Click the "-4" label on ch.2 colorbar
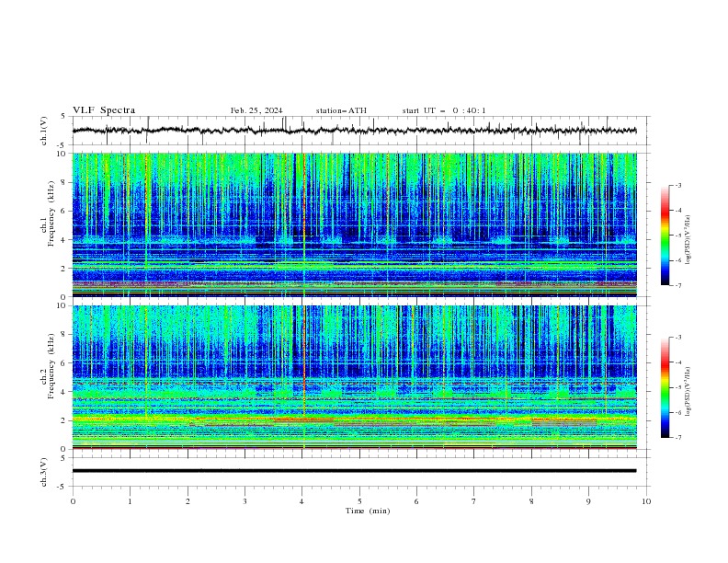 pyautogui.click(x=677, y=362)
